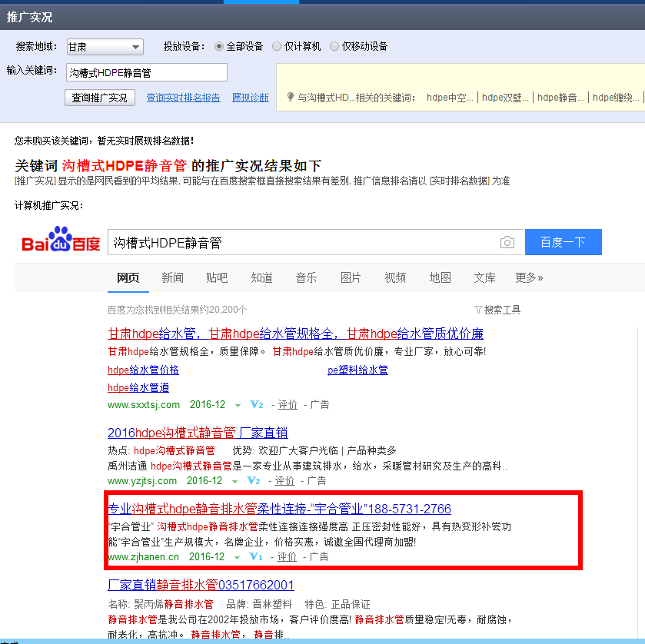Open the 专业沟槽式hdpe静音排水管 宇合管业 result
Viewport: 645px width, 644px height.
pos(279,509)
